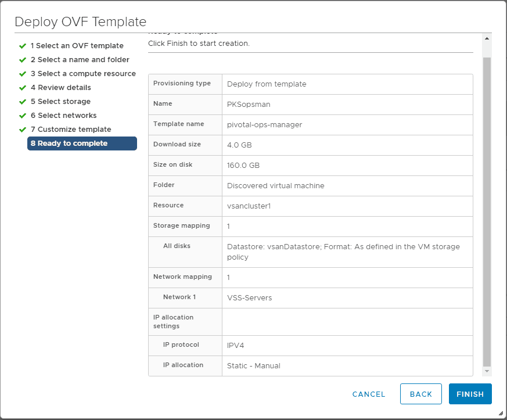Viewport: 507px width, 420px height.
Task: Click the vertical scrollbar thumb
Action: (487, 209)
